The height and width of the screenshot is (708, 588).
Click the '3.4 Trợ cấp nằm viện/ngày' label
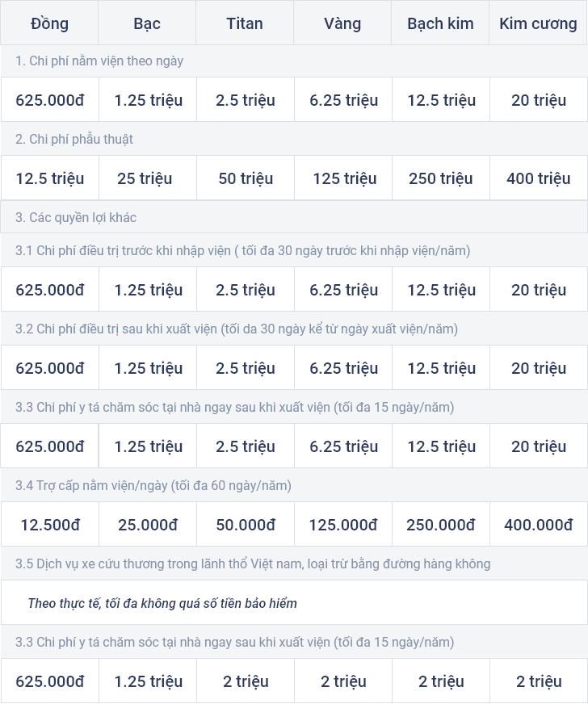coord(153,485)
